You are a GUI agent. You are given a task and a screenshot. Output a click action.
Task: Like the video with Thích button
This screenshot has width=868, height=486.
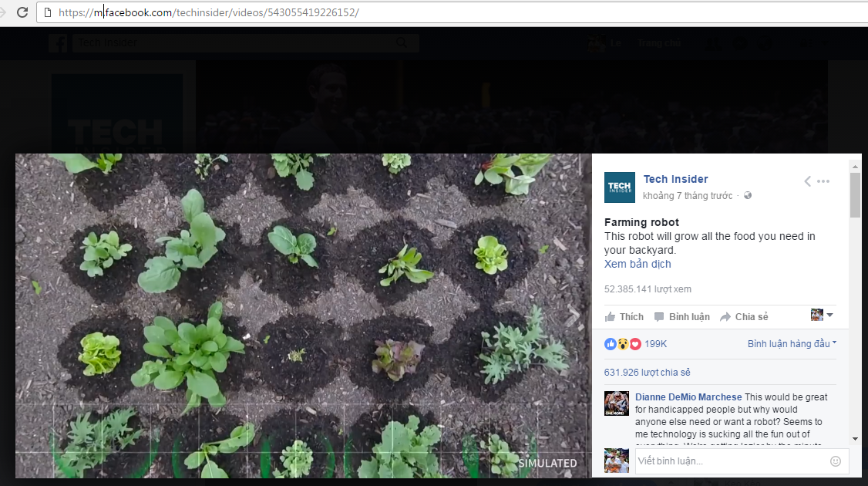624,317
